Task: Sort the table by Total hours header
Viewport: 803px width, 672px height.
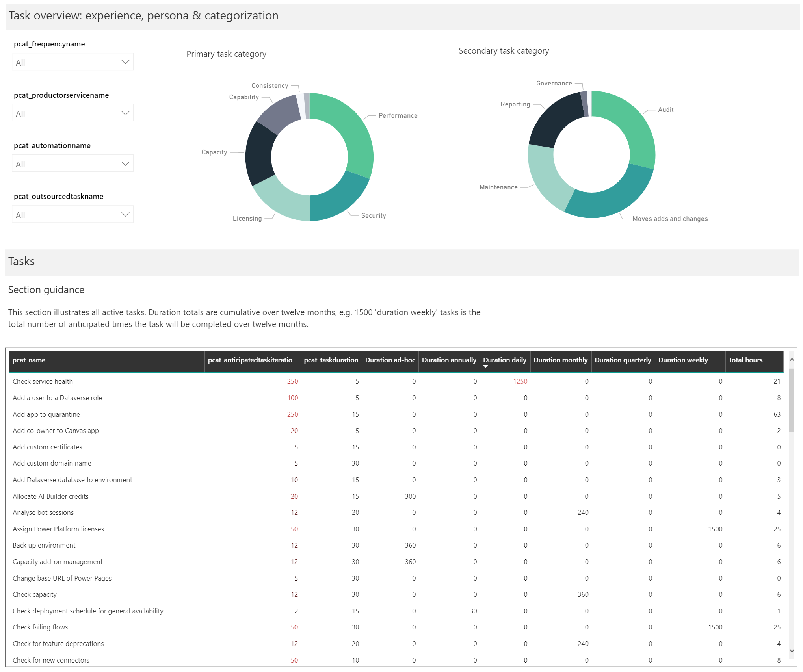Action: click(x=745, y=360)
